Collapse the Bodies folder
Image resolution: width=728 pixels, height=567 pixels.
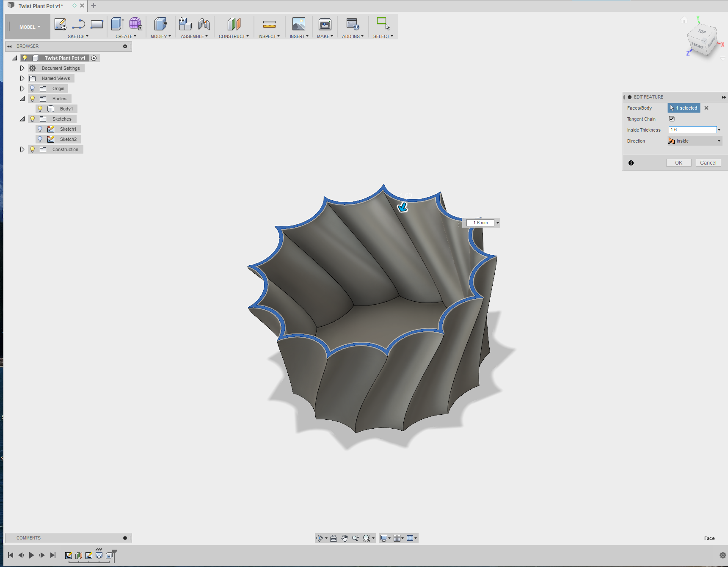(x=22, y=99)
